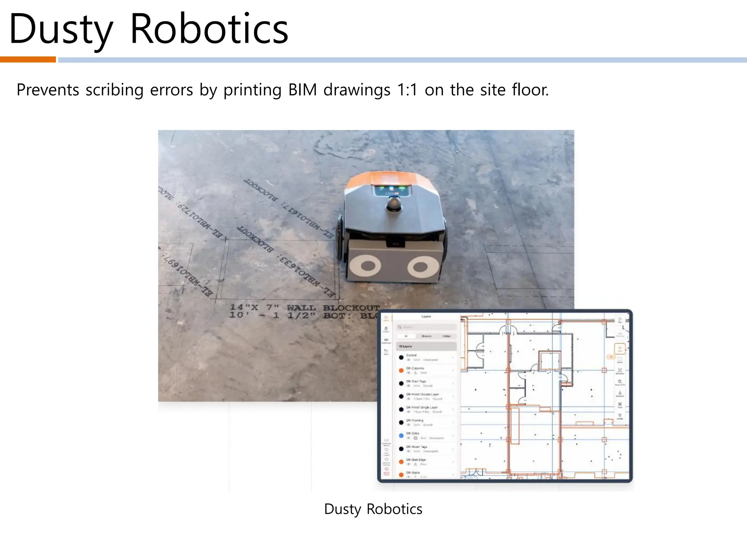Tap the Start play icon on right toolbar
This screenshot has height=560, width=747.
pos(620,320)
